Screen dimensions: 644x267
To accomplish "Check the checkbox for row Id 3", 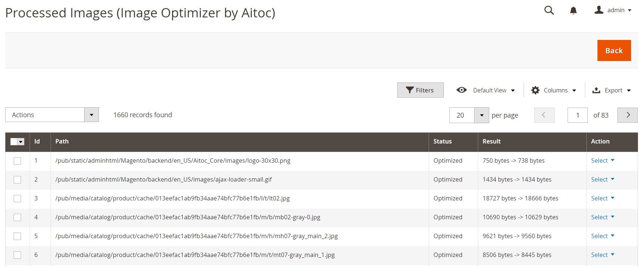I will click(17, 199).
